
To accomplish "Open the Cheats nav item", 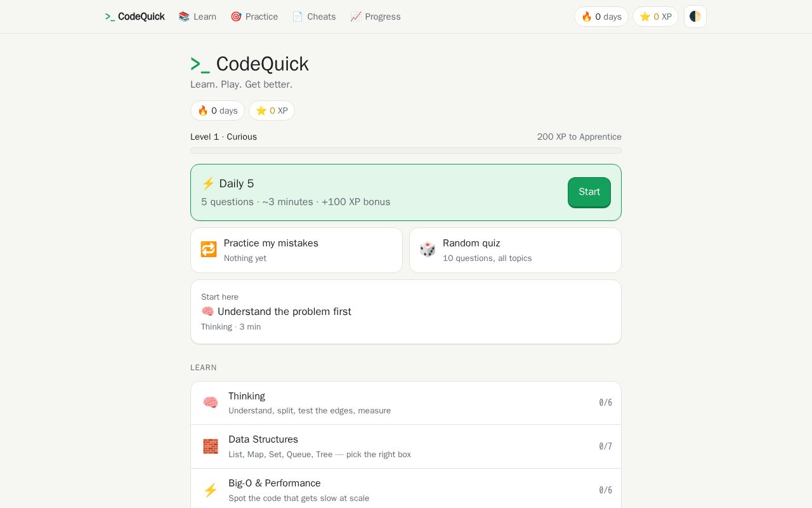I will 314,17.
